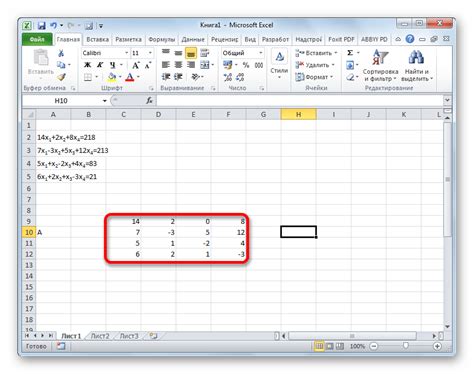This screenshot has height=374, width=474.
Task: Click the Cut scissors icon
Action: (x=61, y=53)
